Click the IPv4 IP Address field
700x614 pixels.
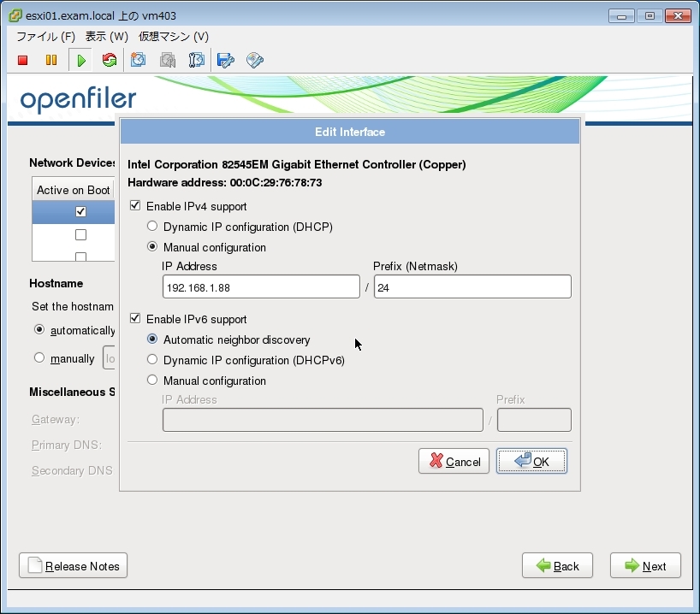tap(261, 286)
